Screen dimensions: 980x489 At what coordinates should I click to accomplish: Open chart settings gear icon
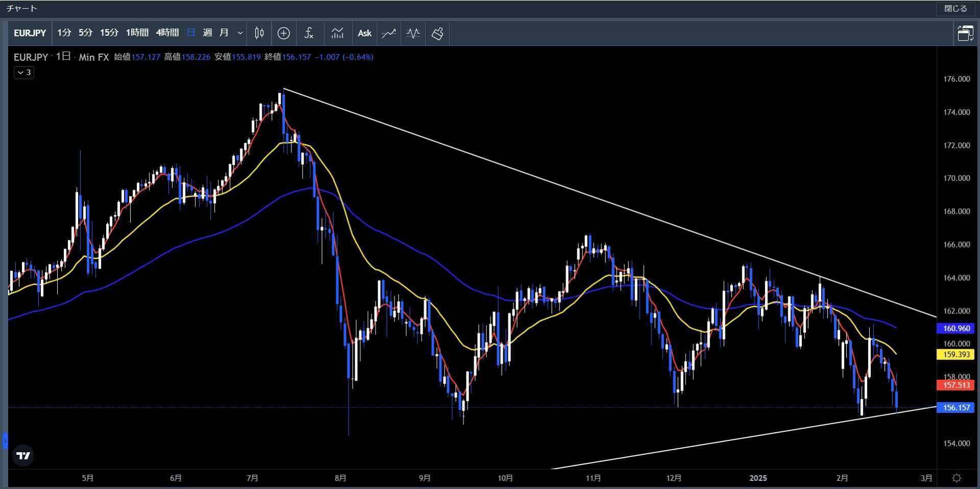[957, 478]
